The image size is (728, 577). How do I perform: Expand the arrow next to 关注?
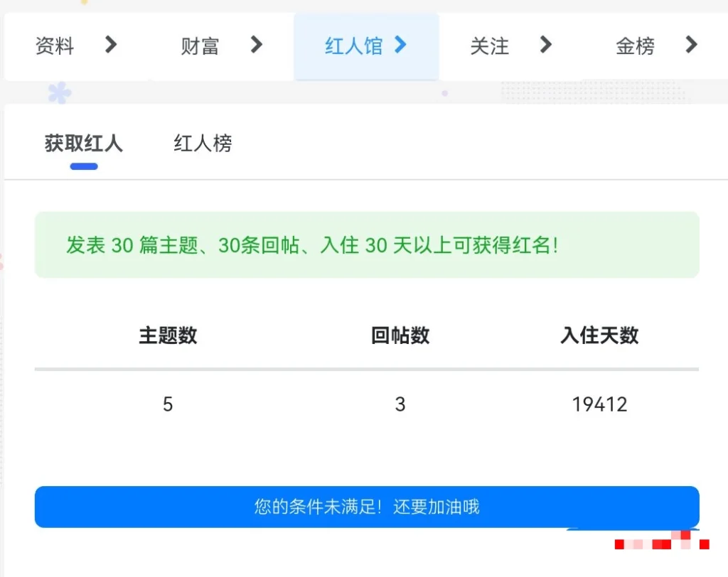click(545, 45)
